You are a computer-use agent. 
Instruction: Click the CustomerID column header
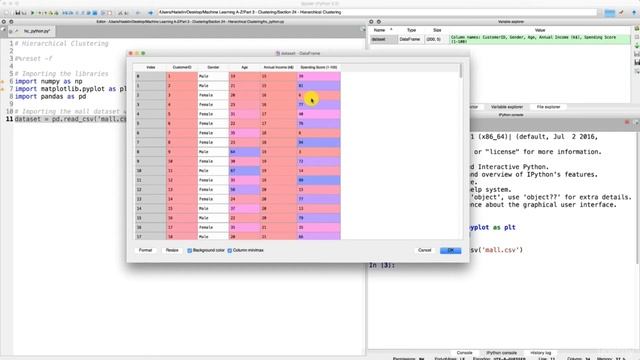[x=182, y=67]
